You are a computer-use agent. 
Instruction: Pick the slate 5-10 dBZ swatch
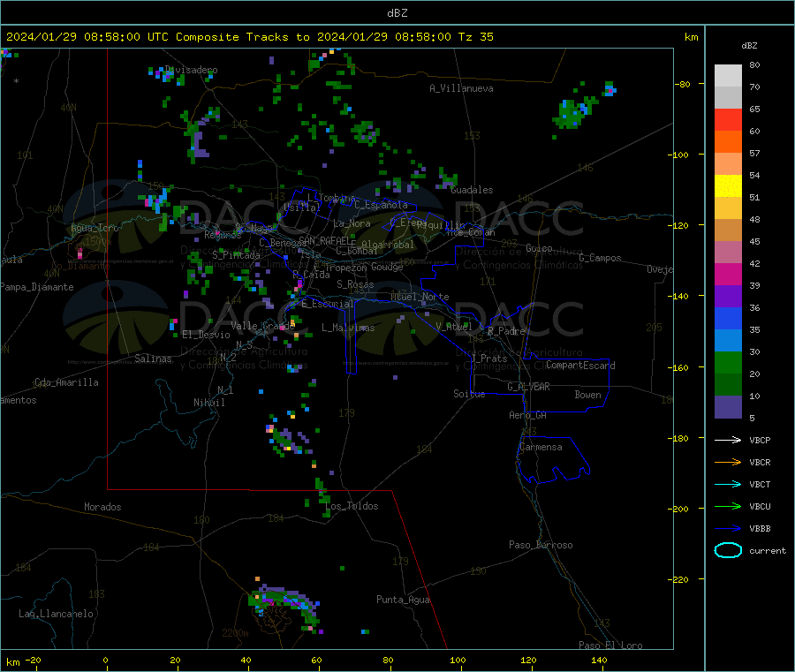(x=728, y=407)
